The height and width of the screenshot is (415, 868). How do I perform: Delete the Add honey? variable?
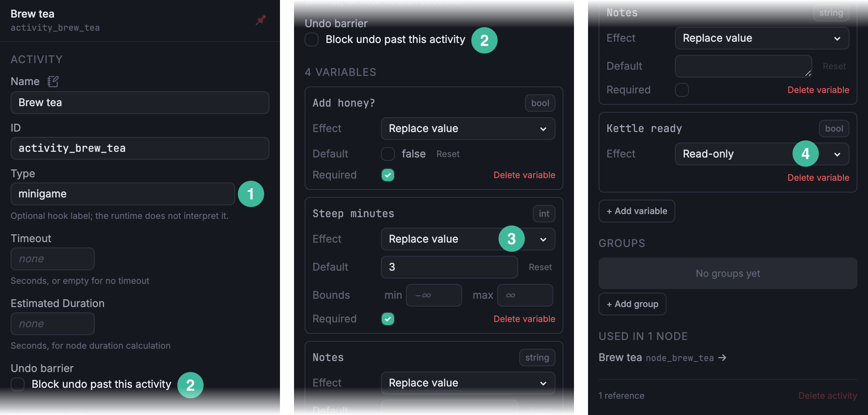click(x=524, y=175)
